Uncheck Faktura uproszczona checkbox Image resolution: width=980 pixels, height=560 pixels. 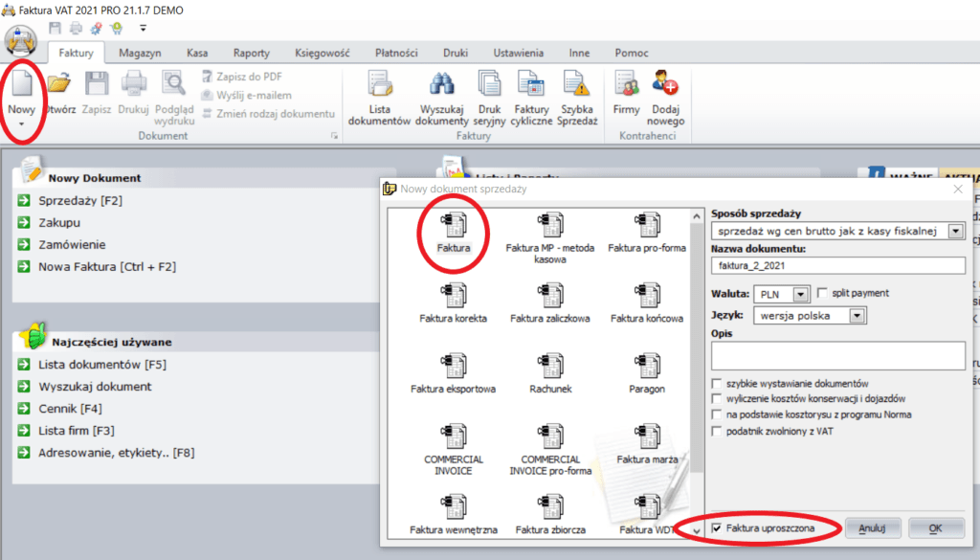717,528
